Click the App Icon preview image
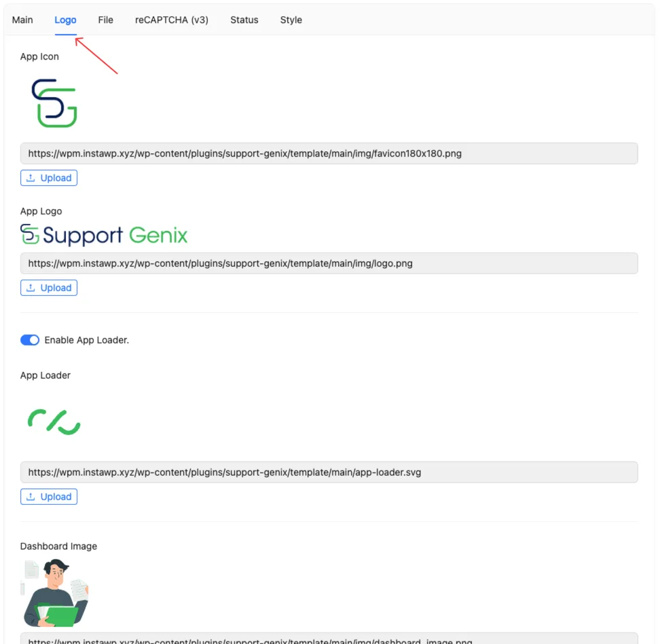This screenshot has height=644, width=660. click(x=54, y=102)
